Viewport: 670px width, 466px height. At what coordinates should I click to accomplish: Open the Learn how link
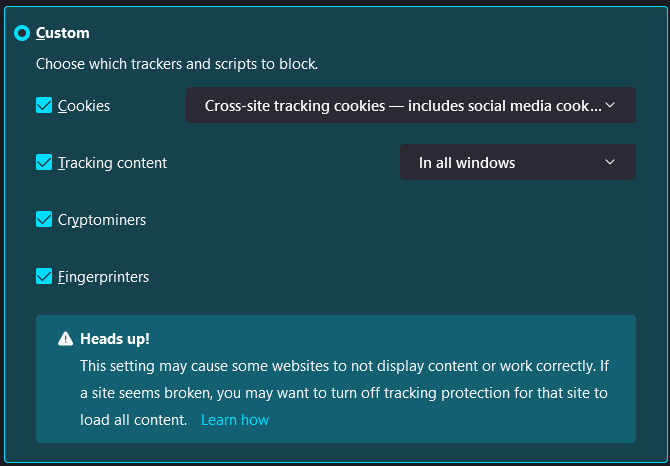point(235,420)
